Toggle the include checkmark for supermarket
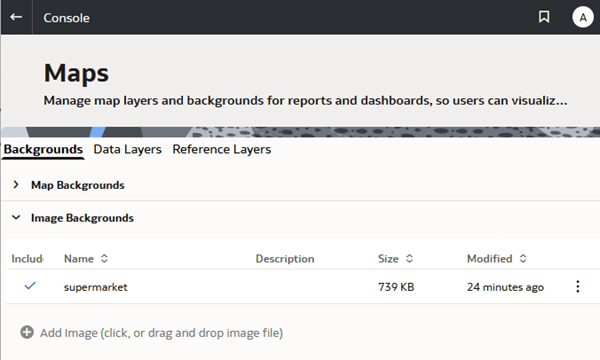 click(30, 286)
